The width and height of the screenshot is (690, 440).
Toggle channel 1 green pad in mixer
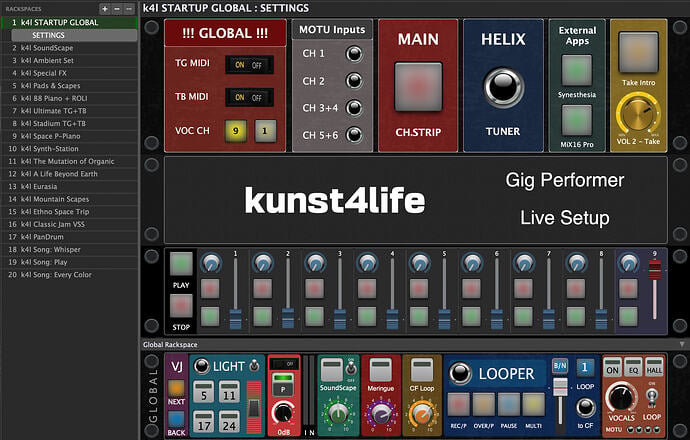click(210, 316)
